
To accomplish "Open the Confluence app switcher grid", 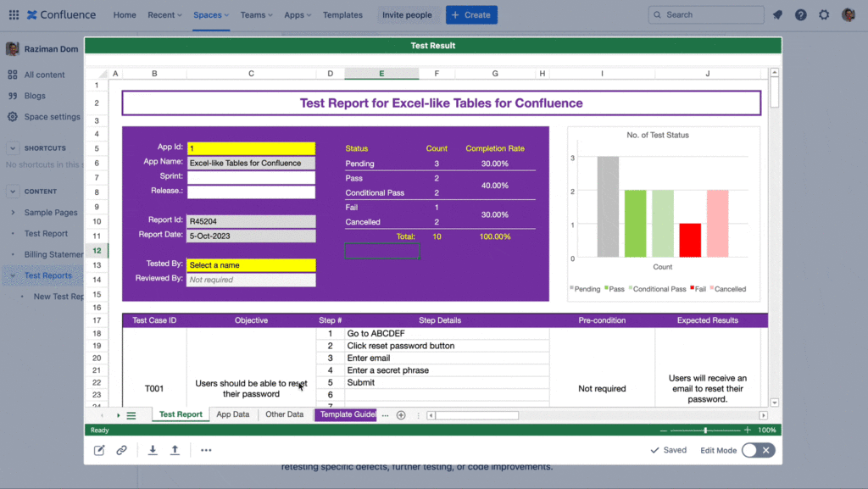I will click(x=14, y=15).
